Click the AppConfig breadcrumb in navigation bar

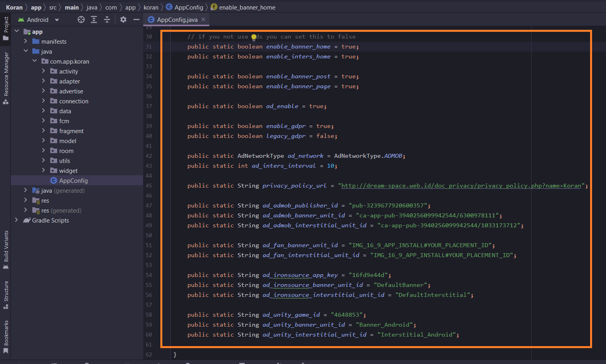[188, 7]
